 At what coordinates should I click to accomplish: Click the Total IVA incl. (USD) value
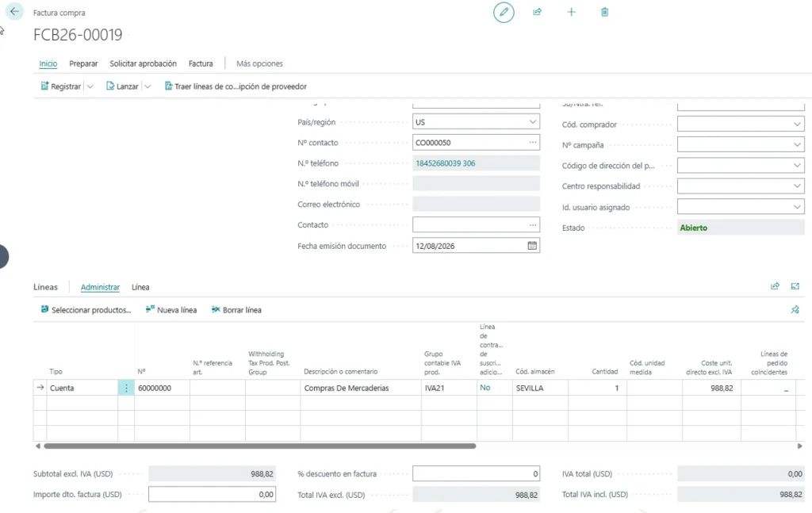click(741, 494)
